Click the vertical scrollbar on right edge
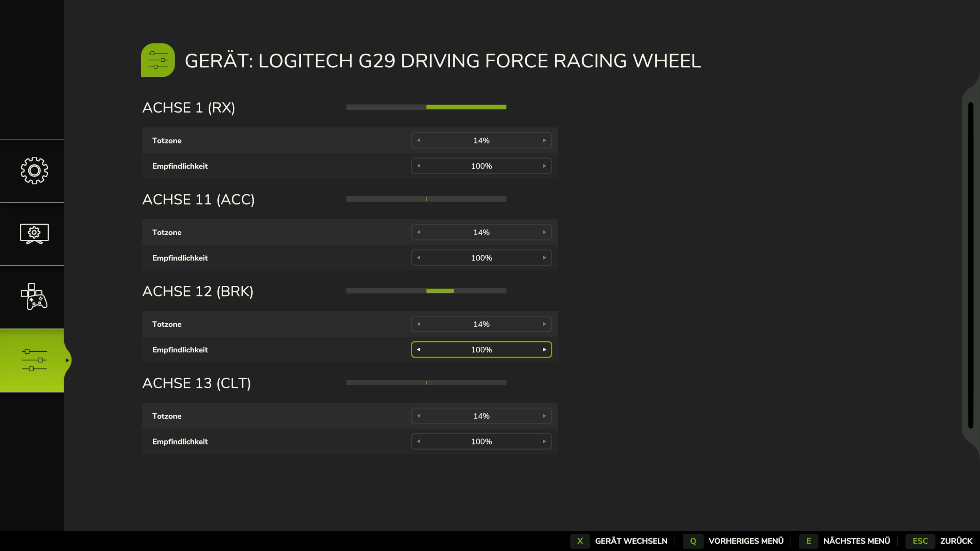The image size is (980, 551). pos(970,265)
